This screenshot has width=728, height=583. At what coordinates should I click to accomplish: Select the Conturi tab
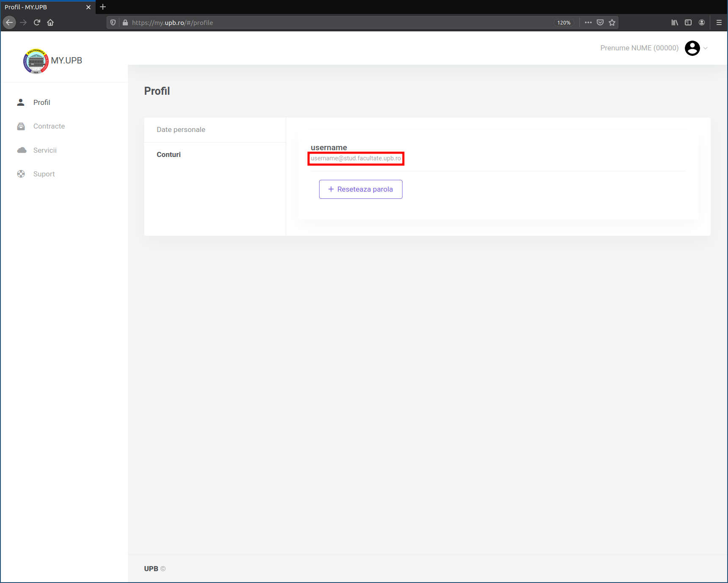pos(168,154)
